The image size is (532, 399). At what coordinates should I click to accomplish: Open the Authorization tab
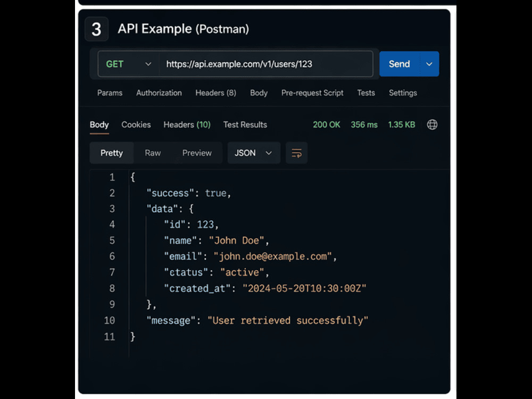point(159,93)
